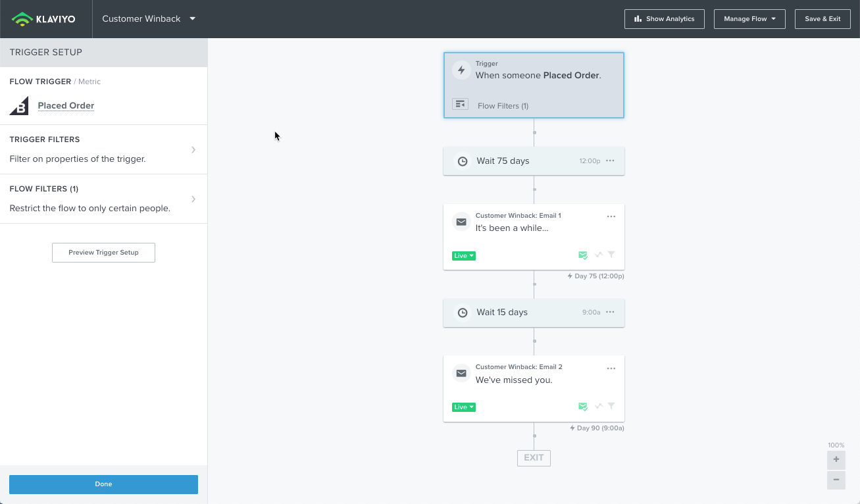Screen dimensions: 860x504
Task: Click the envelope icon on Email 1
Action: pyautogui.click(x=461, y=222)
